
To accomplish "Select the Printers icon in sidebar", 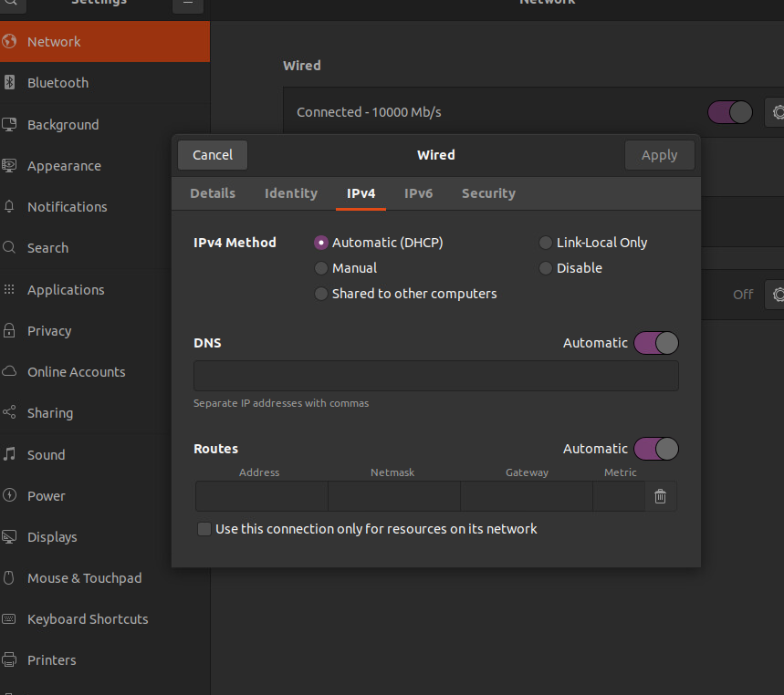I will click(10, 660).
